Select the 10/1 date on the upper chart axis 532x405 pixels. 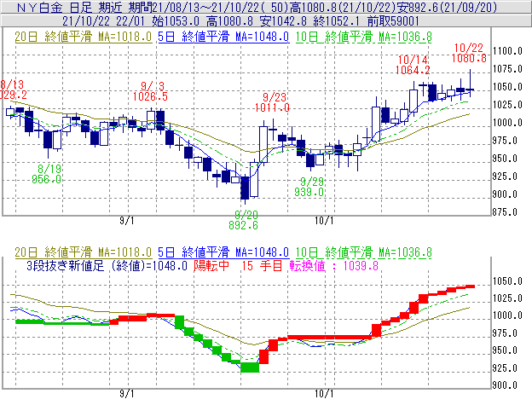[x=322, y=220]
